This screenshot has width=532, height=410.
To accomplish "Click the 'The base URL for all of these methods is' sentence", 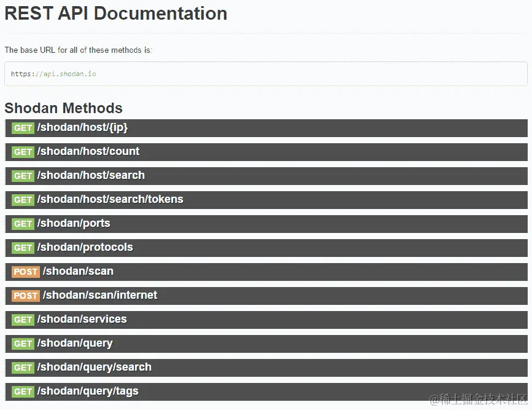I will [x=79, y=50].
